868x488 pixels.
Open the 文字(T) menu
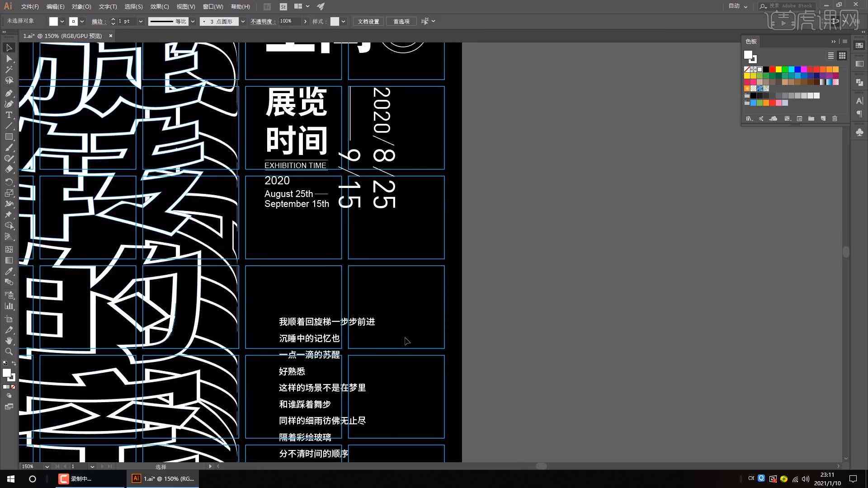[108, 6]
